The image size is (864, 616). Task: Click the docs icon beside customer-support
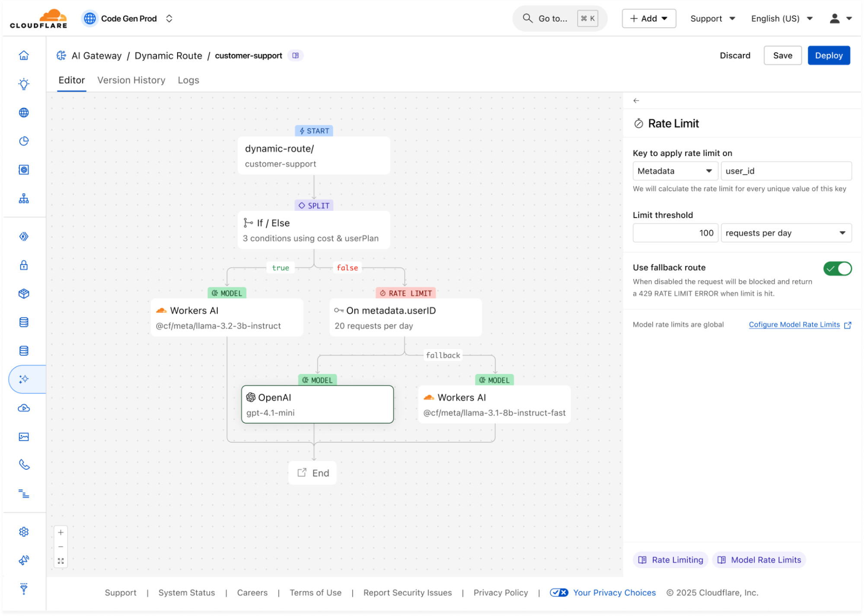coord(296,56)
